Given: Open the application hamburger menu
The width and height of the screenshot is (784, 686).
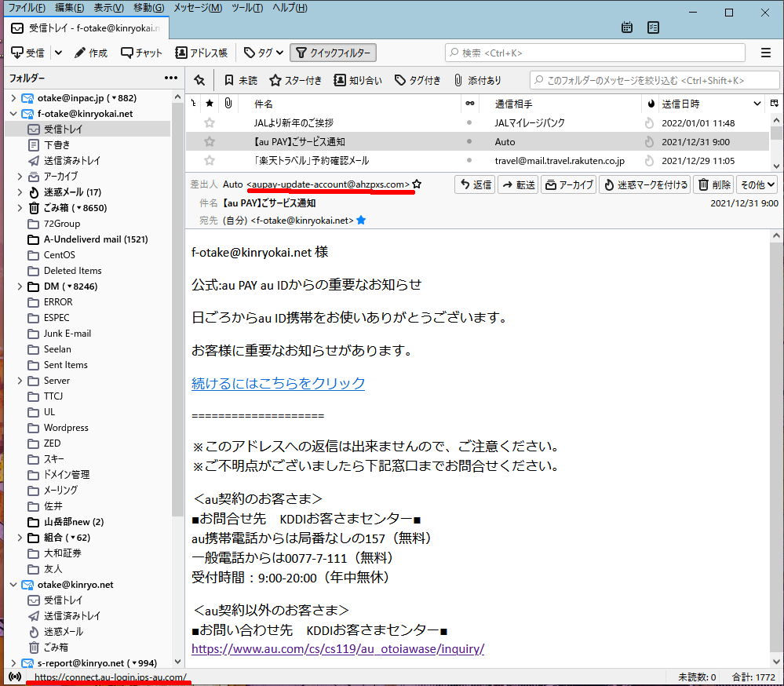Looking at the screenshot, I should 765,53.
